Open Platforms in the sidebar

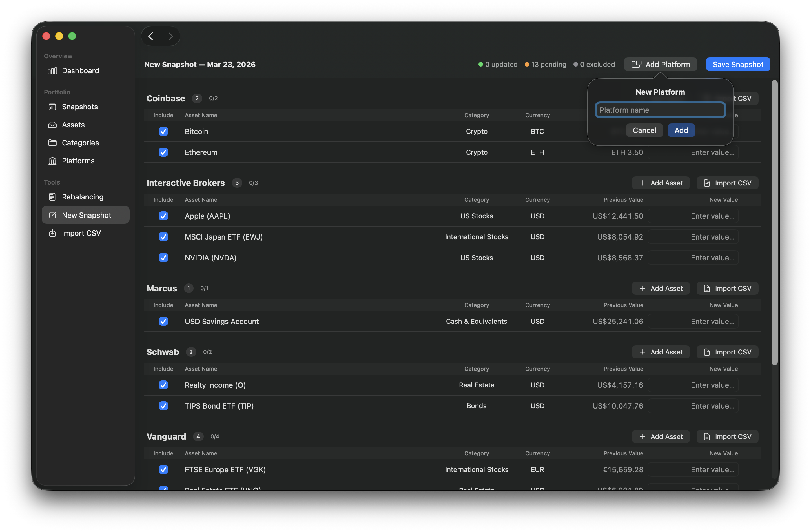(x=86, y=161)
